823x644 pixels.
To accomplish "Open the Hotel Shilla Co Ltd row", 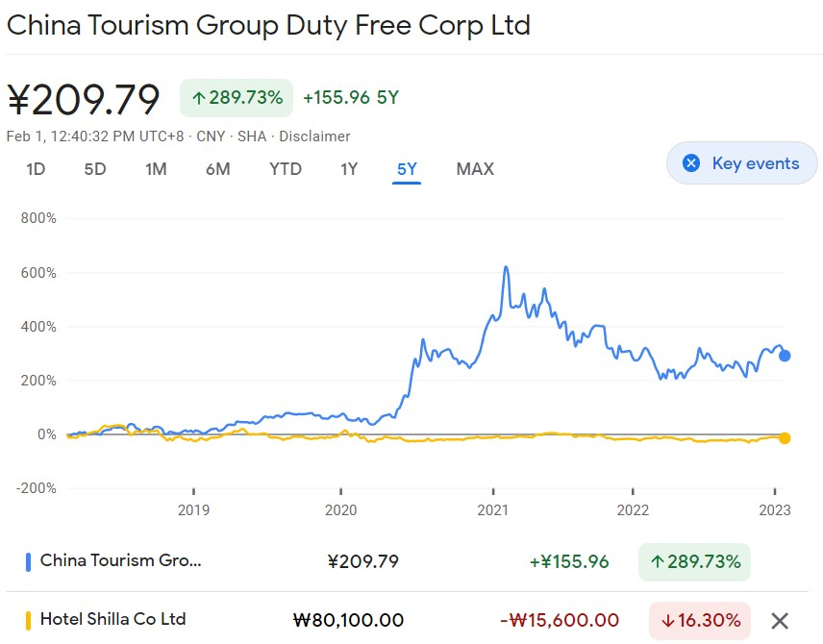I will coord(408,620).
